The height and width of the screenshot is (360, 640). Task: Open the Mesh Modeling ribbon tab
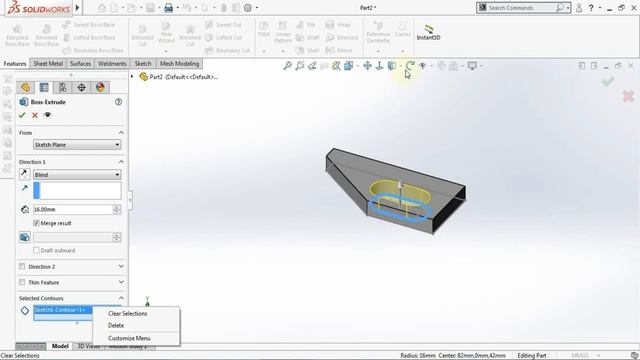pyautogui.click(x=180, y=64)
